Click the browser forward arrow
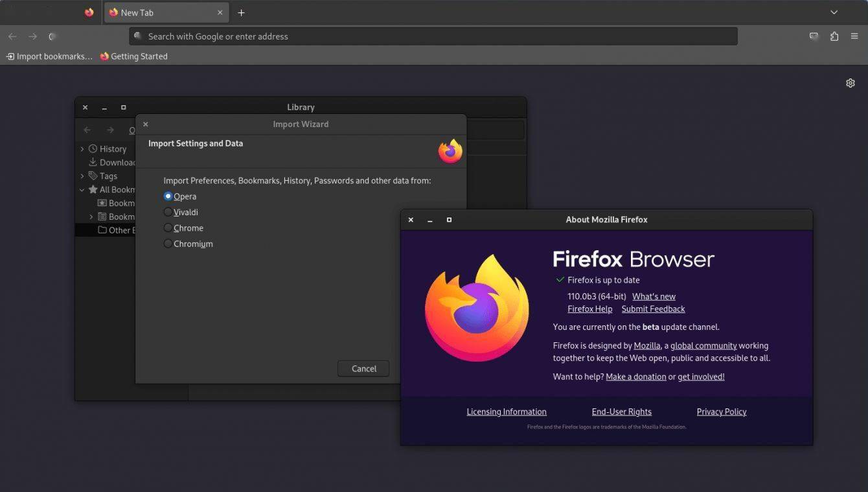 click(x=32, y=36)
